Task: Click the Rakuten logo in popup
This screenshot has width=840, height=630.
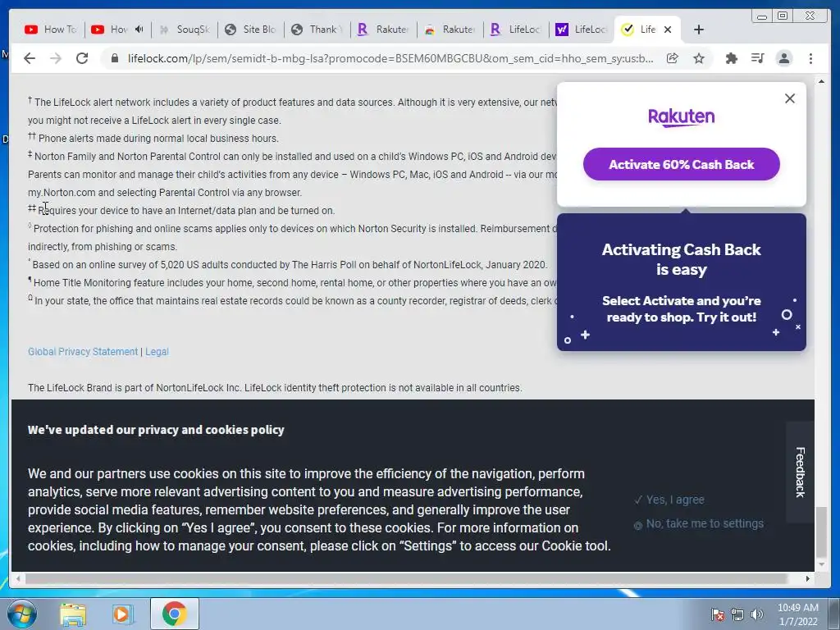Action: [x=682, y=116]
